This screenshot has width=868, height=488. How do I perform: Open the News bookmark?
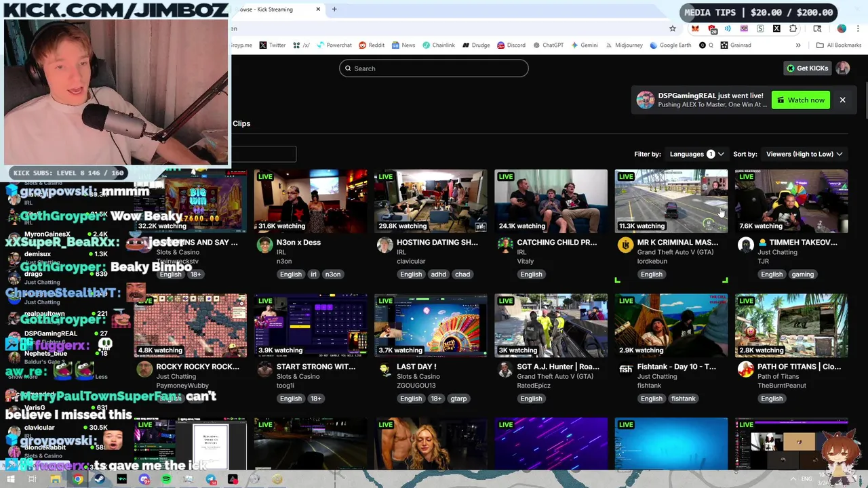(403, 45)
